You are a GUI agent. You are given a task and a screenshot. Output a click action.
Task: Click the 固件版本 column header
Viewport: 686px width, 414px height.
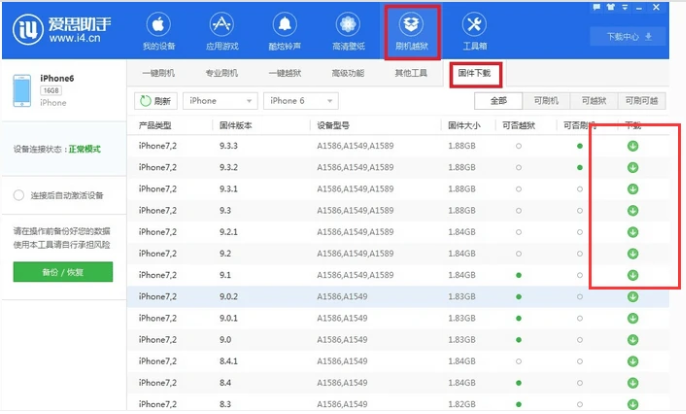[235, 126]
